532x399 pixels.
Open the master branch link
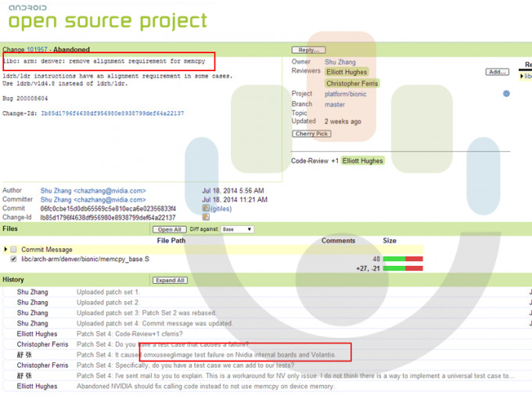335,104
